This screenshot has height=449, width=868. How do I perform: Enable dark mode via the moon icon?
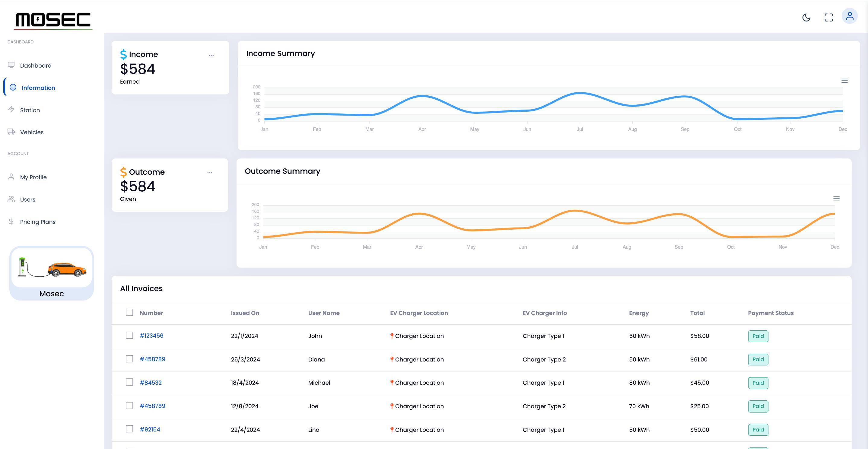point(807,18)
